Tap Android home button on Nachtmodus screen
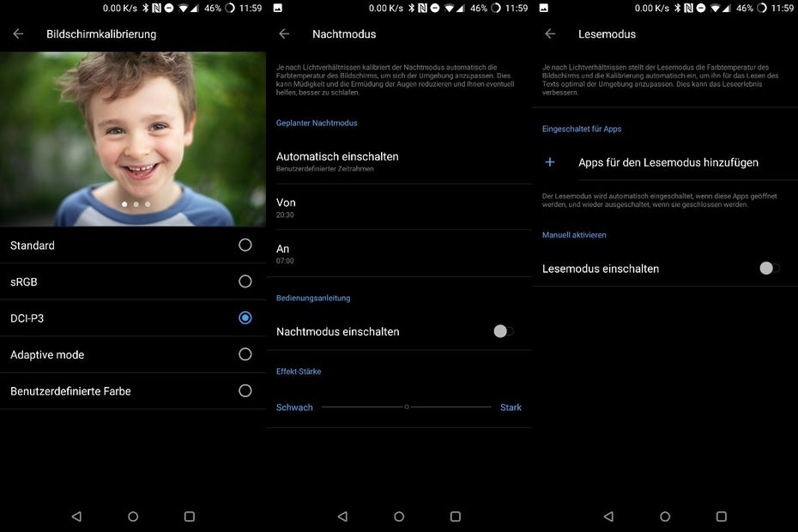This screenshot has width=798, height=532. [399, 517]
